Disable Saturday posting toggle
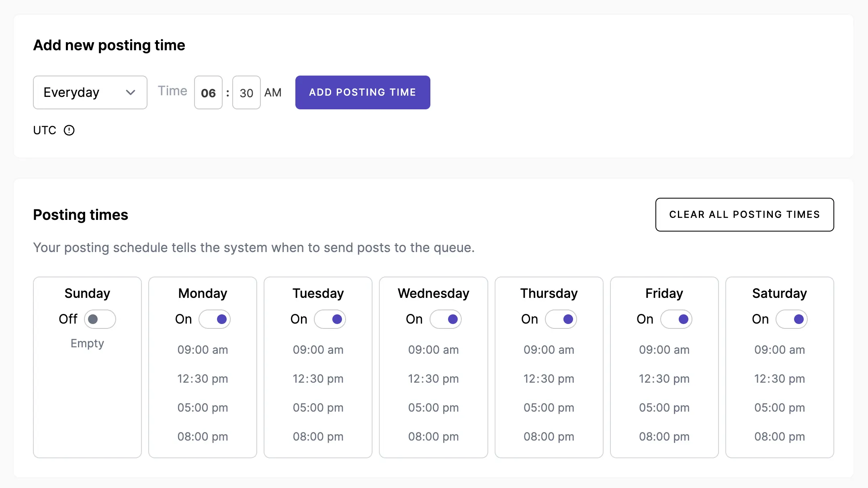 point(792,319)
